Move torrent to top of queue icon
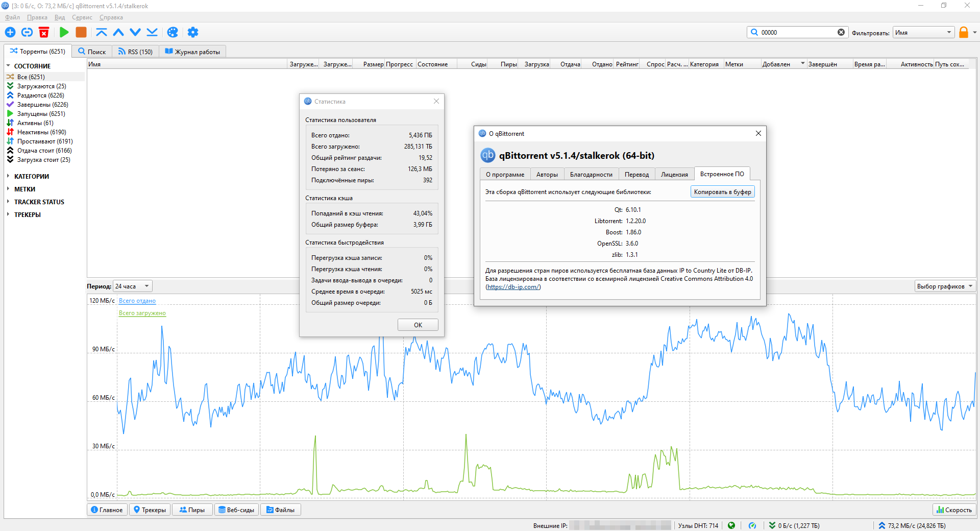 (x=102, y=32)
